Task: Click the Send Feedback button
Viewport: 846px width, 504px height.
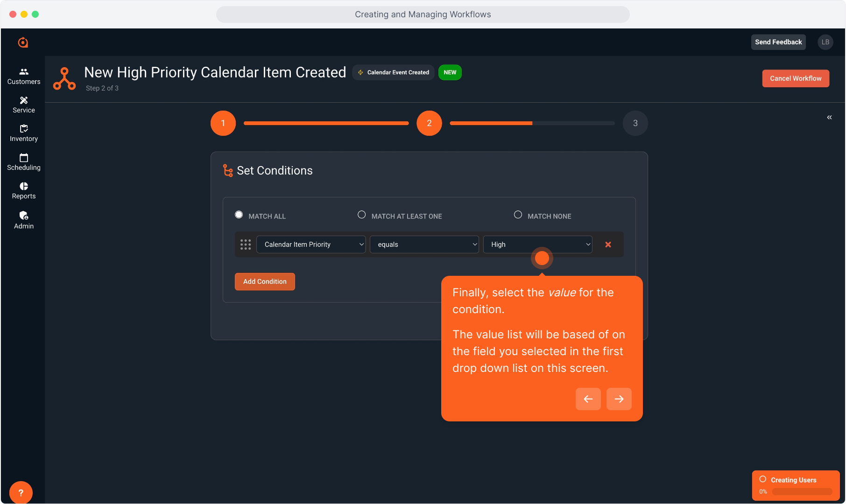Action: pos(778,42)
